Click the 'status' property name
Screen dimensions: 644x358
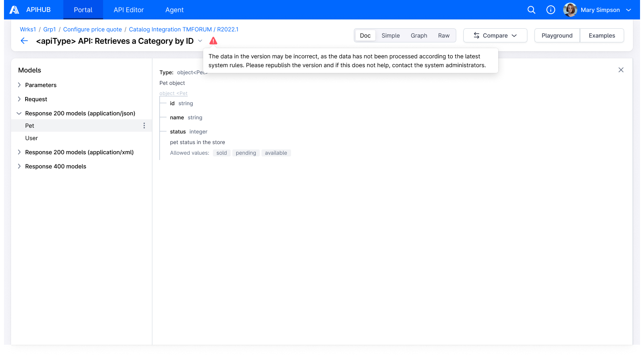click(x=178, y=132)
